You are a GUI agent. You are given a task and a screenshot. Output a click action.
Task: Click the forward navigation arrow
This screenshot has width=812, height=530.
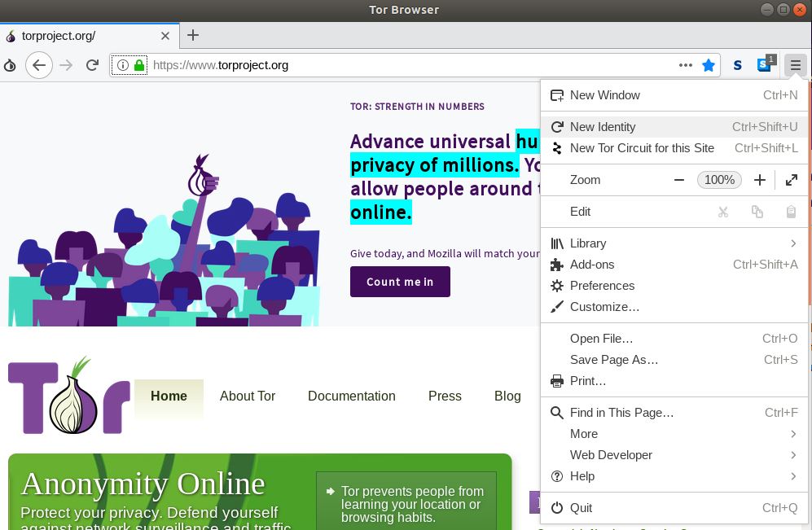coord(66,65)
